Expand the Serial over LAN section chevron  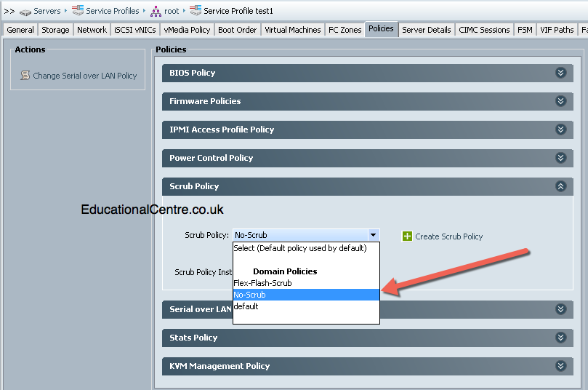560,309
